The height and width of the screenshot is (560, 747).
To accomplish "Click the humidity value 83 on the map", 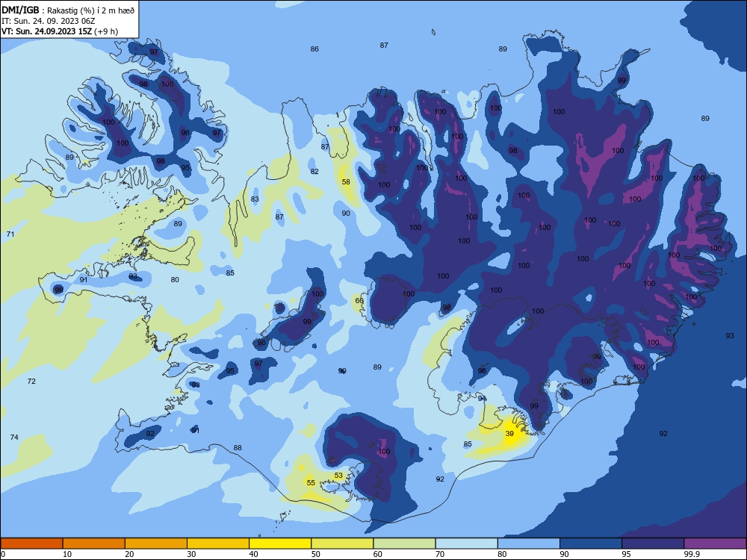I will click(x=255, y=199).
